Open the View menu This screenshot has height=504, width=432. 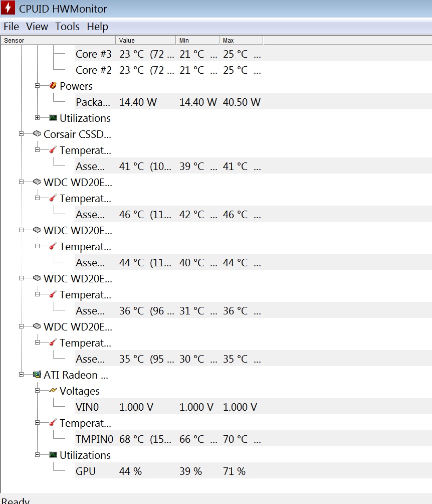[x=37, y=27]
